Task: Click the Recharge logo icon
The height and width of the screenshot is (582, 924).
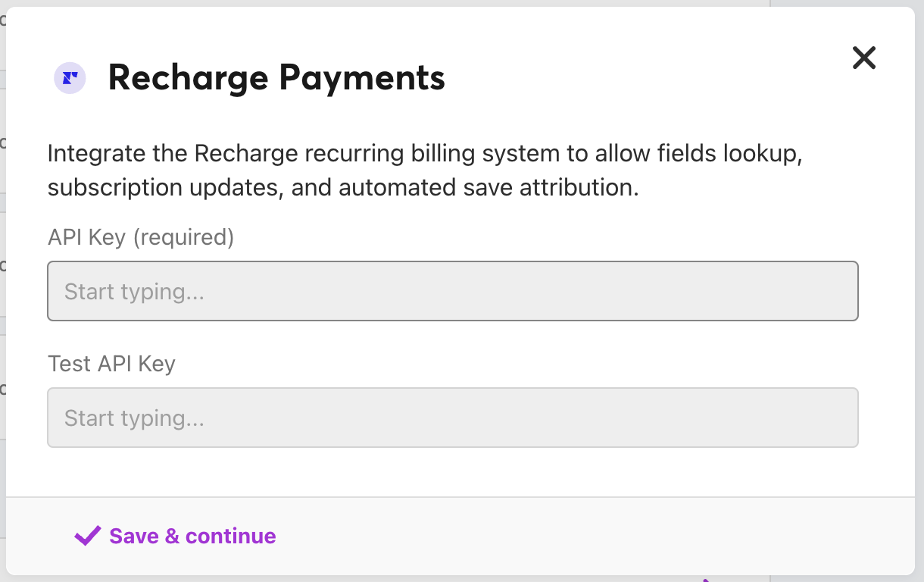Action: 70,78
